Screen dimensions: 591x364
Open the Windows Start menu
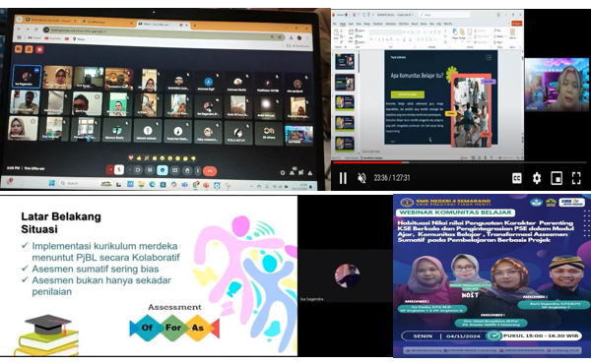pos(51,183)
